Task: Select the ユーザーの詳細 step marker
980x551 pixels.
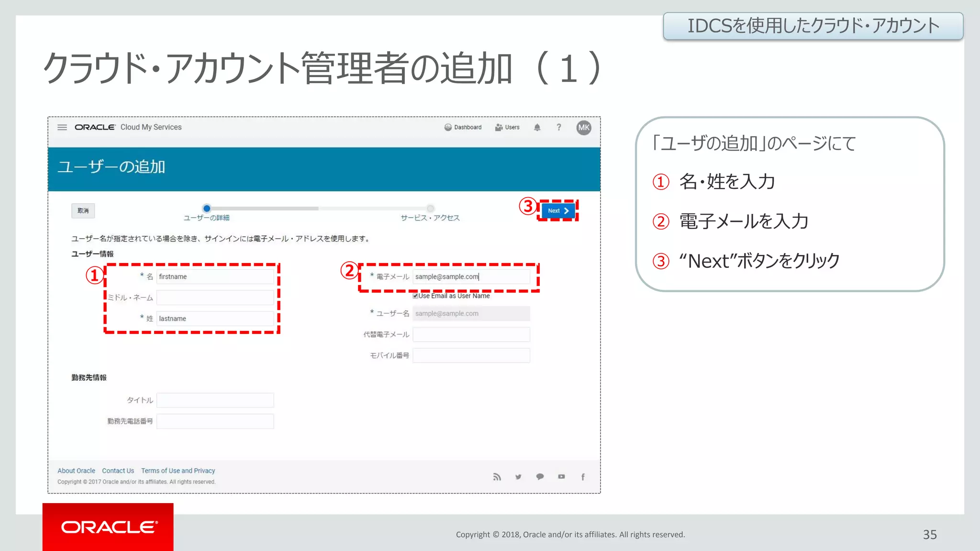Action: (207, 209)
